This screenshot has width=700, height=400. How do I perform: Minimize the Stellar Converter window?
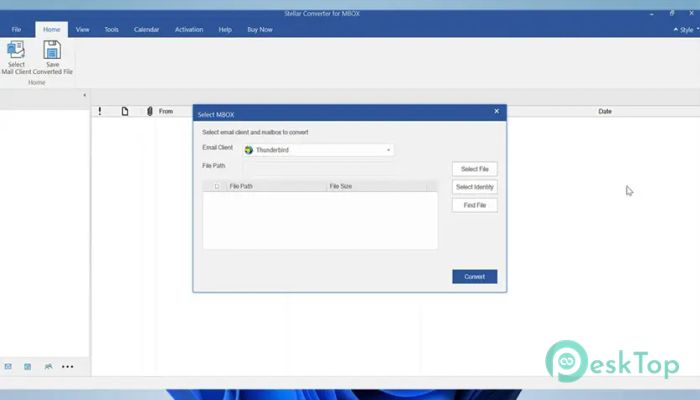(x=652, y=14)
